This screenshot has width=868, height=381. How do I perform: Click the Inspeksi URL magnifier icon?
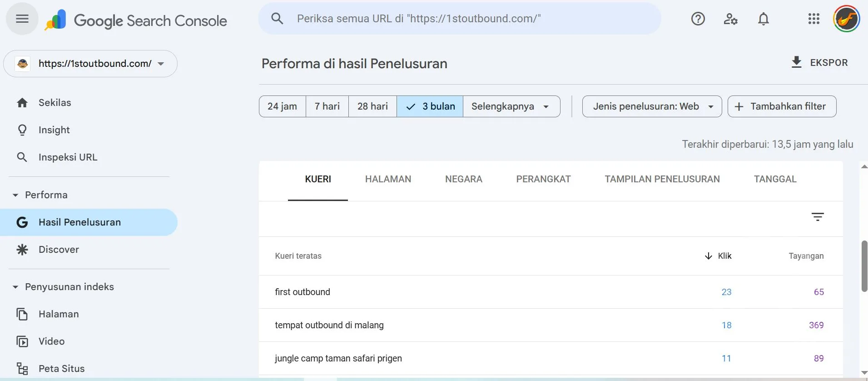coord(22,157)
